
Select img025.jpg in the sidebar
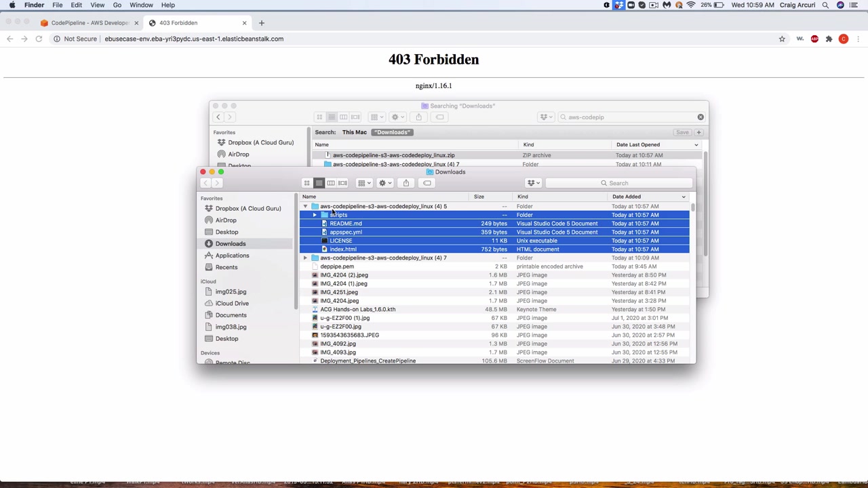click(x=231, y=291)
